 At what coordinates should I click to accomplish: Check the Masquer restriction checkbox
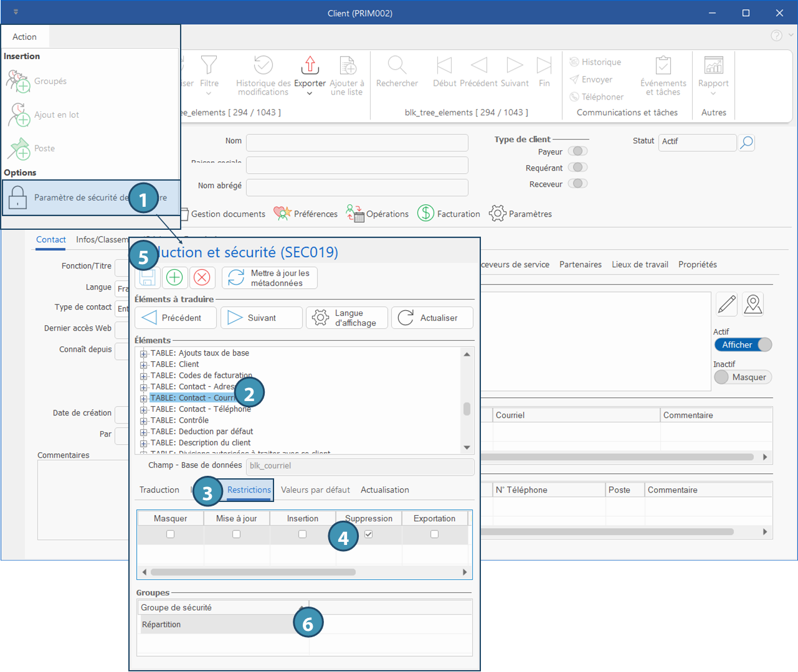[x=170, y=534]
